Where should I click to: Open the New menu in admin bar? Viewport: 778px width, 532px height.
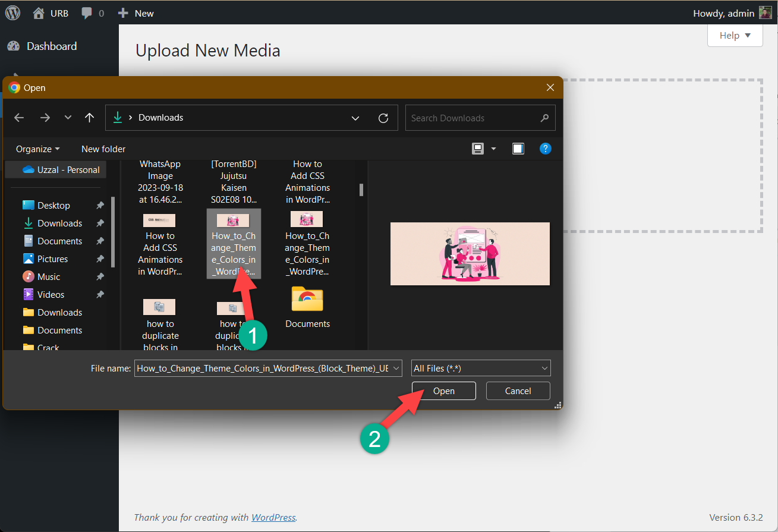[136, 13]
